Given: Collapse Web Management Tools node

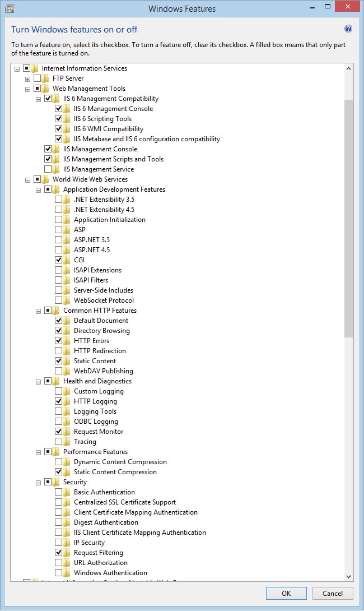Looking at the screenshot, I should 27,89.
